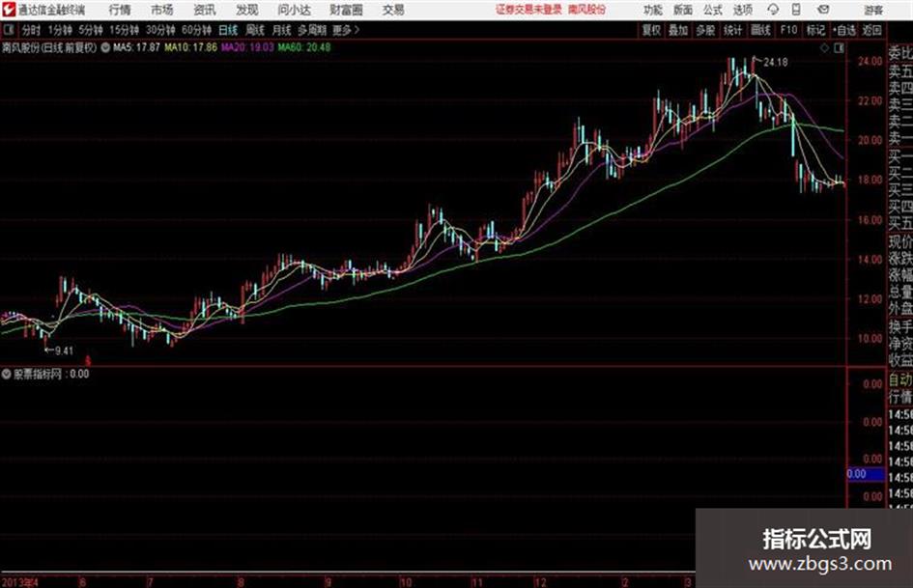Open the 财富圈 menu
Screen dimensions: 913x588
point(346,10)
